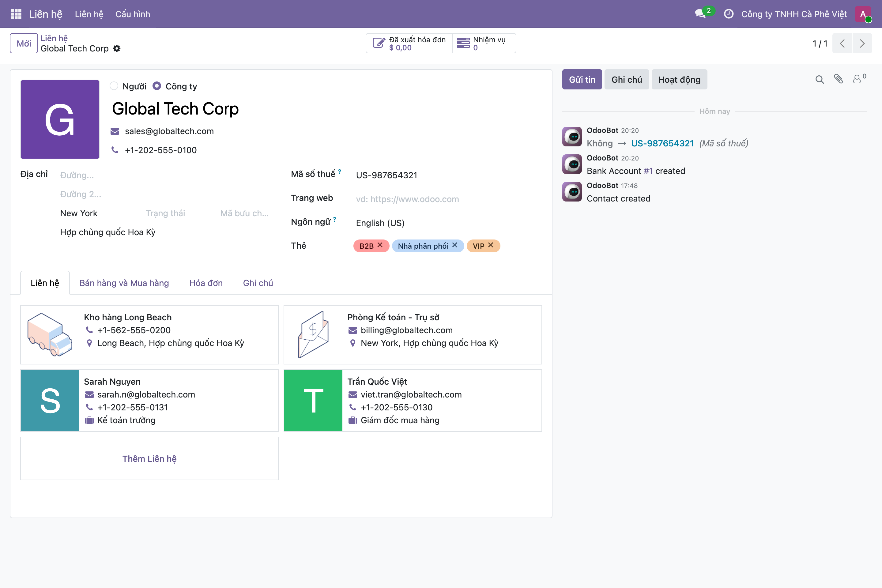This screenshot has height=588, width=882.
Task: Select the Liên hệ notebook tab
Action: 45,283
